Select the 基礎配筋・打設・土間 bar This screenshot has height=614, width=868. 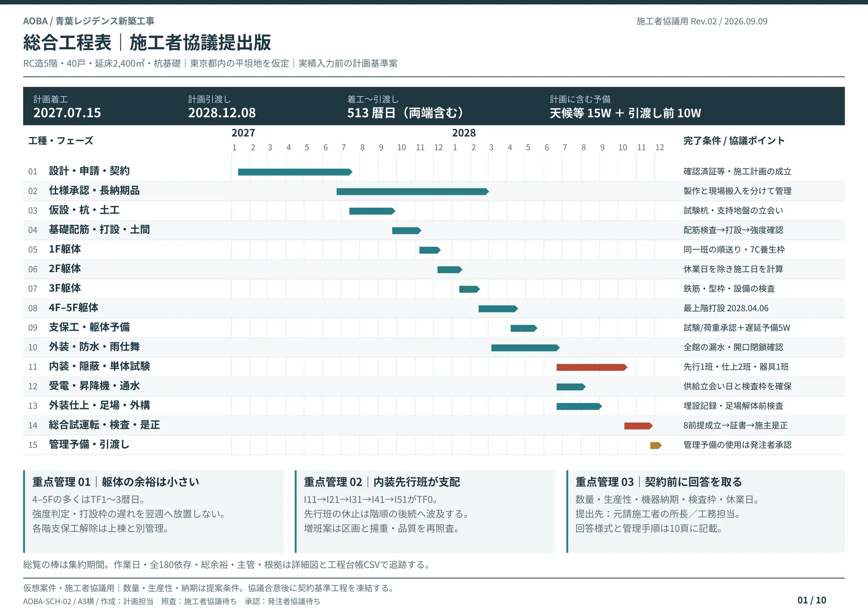click(406, 231)
